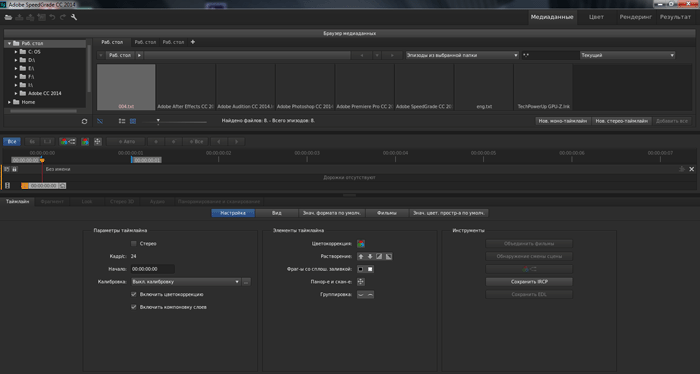
Task: Open settings with the wrench icon
Action: pyautogui.click(x=74, y=17)
